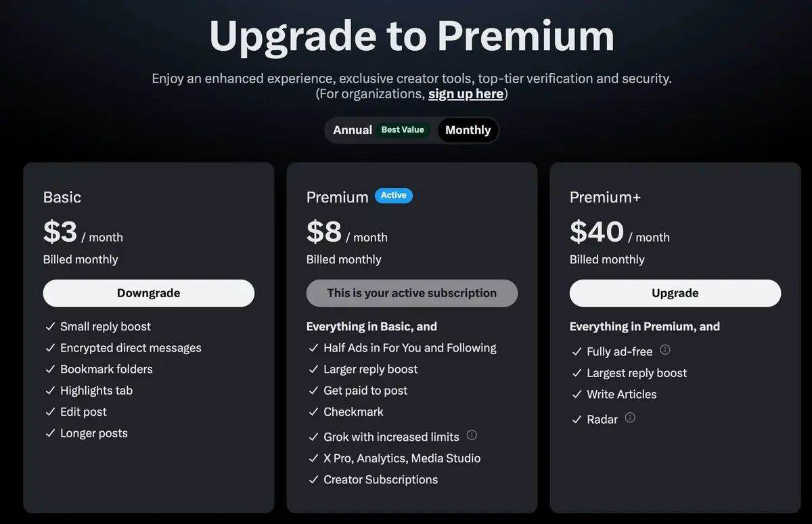
Task: Open the info tooltip beside Grok with increased limits
Action: point(472,435)
